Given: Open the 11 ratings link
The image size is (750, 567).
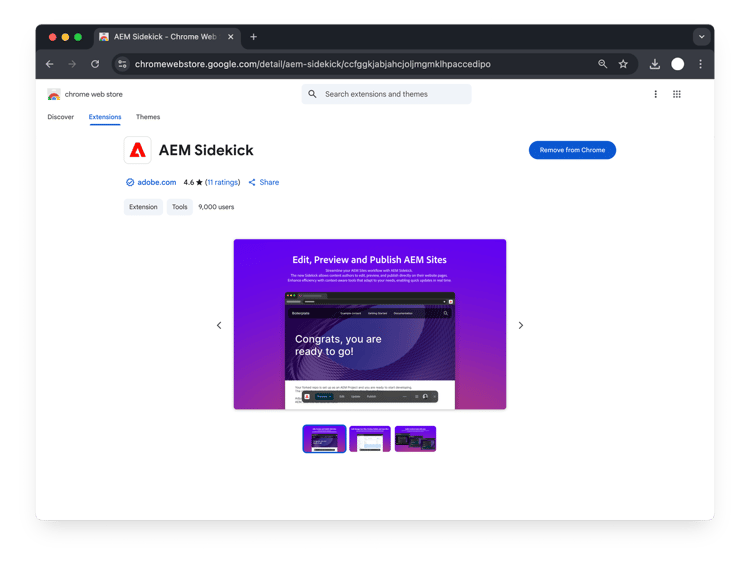Looking at the screenshot, I should pyautogui.click(x=222, y=182).
